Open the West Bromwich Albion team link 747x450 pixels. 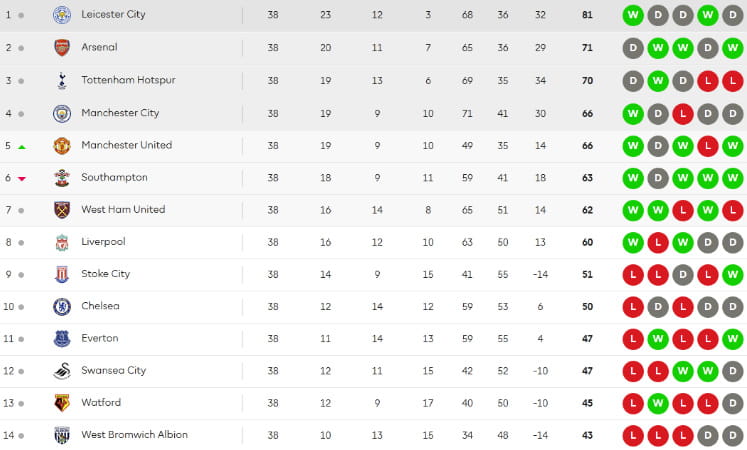pyautogui.click(x=134, y=434)
